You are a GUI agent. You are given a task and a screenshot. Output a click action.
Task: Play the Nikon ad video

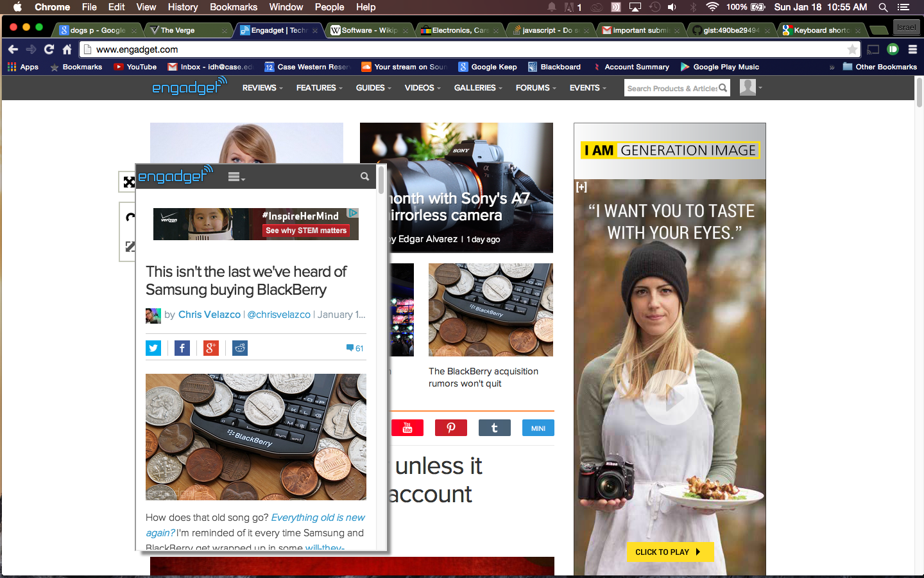(x=671, y=398)
